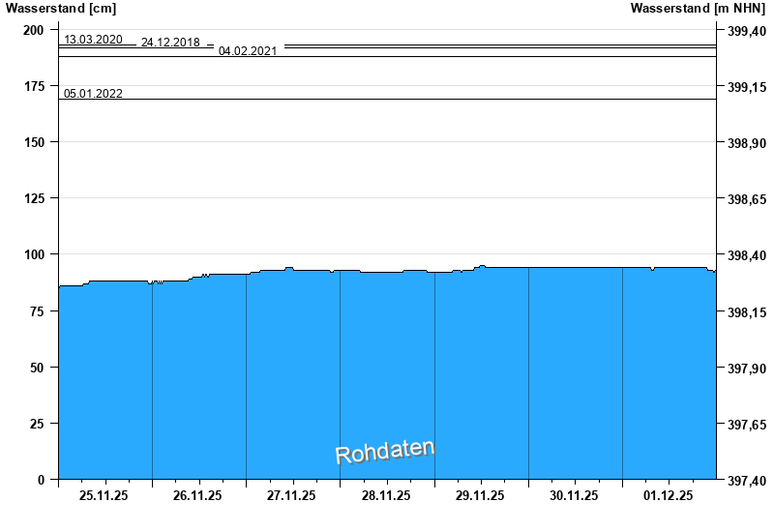Select the 25.11.25 date label
This screenshot has height=532, width=774.
[104, 496]
